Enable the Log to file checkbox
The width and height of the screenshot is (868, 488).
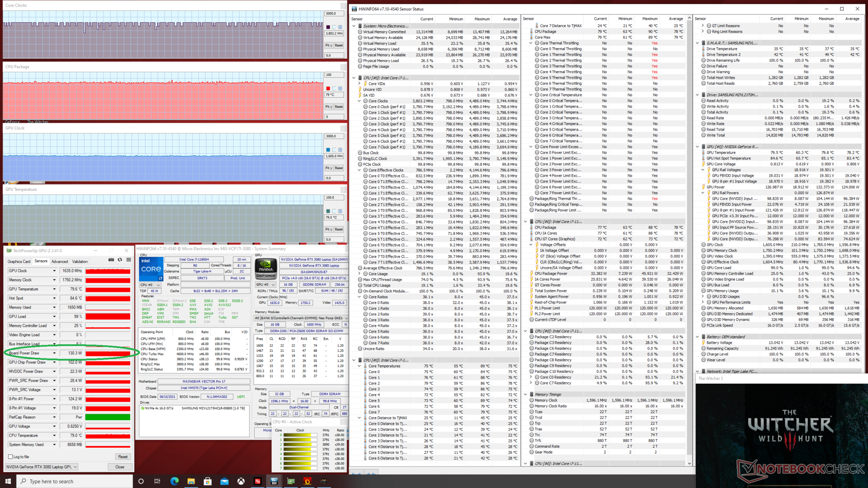pyautogui.click(x=10, y=457)
